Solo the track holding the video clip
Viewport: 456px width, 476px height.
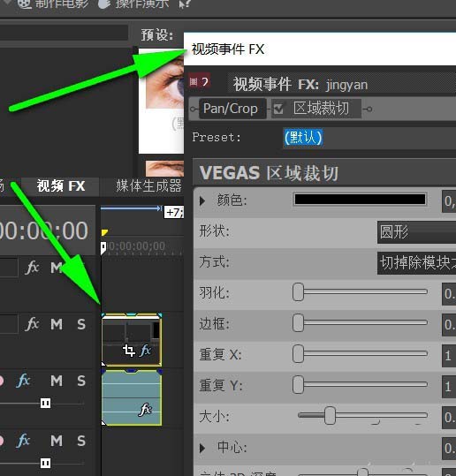click(81, 324)
